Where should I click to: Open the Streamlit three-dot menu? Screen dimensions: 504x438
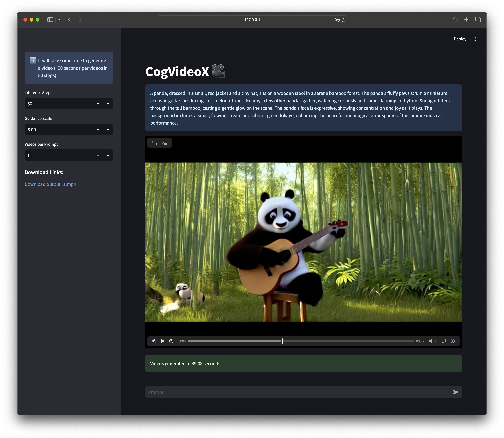point(475,39)
